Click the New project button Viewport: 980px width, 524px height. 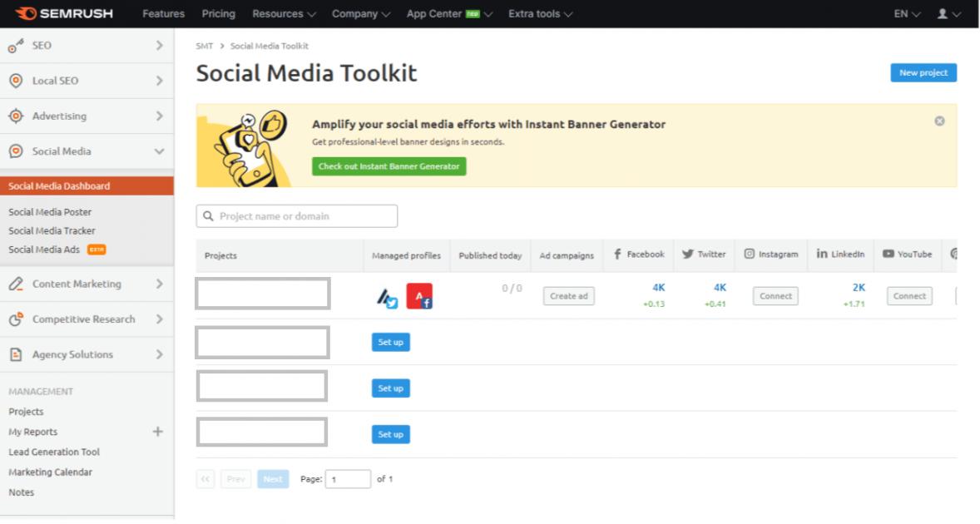click(x=923, y=73)
